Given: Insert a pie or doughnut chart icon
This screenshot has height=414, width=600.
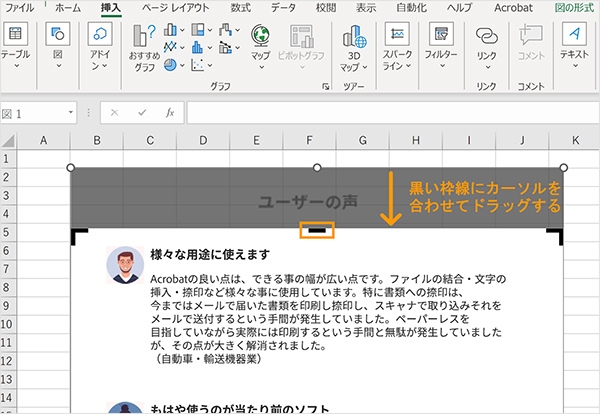Looking at the screenshot, I should [x=170, y=65].
